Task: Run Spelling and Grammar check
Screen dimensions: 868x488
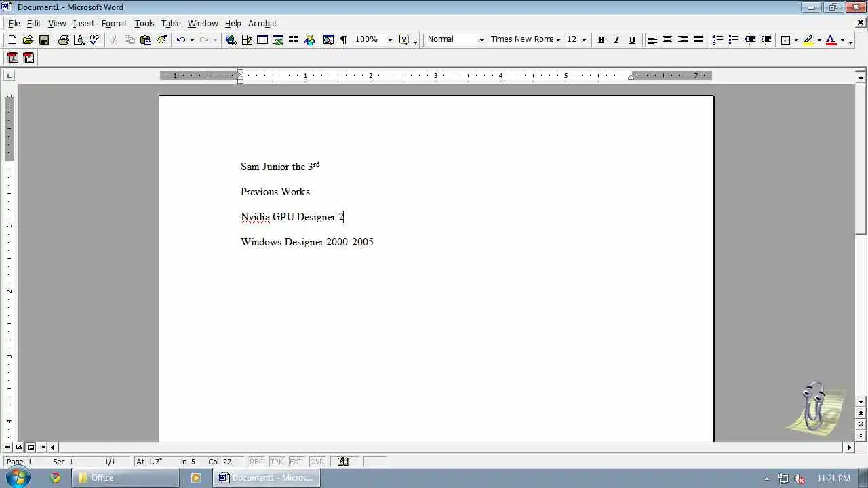Action: pos(94,40)
